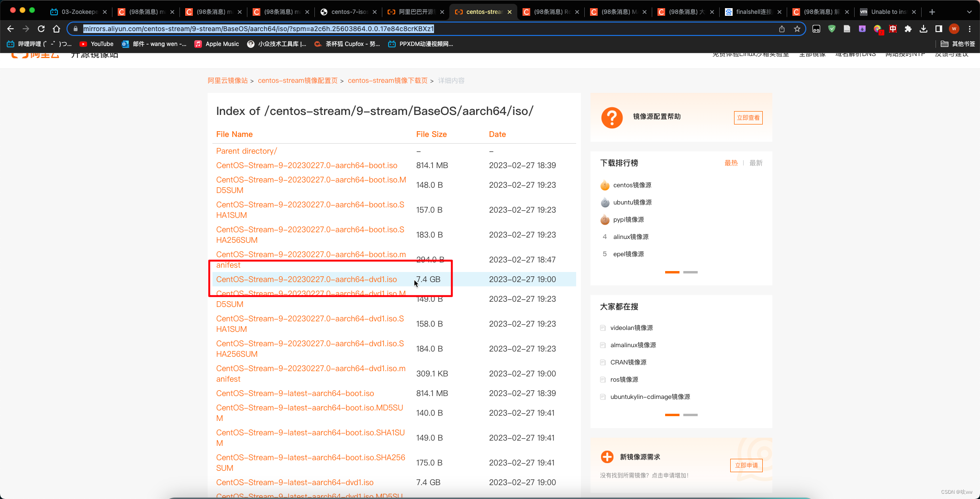
Task: Open the Bilibili bookmark
Action: click(39, 44)
